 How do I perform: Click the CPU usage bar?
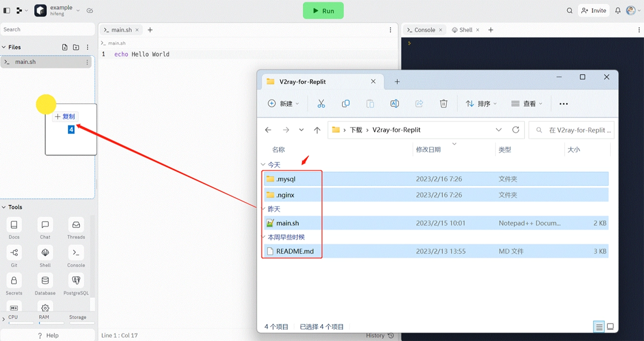pyautogui.click(x=21, y=323)
